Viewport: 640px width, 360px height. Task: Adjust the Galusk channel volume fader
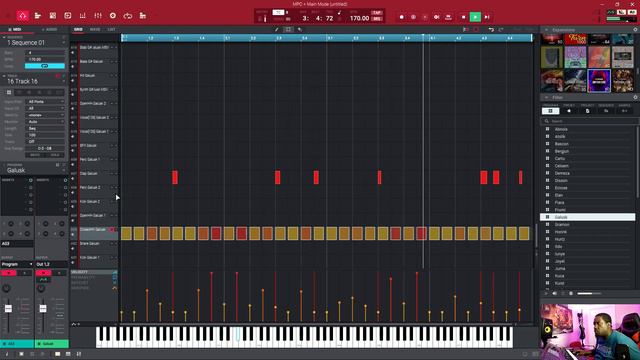click(x=43, y=309)
